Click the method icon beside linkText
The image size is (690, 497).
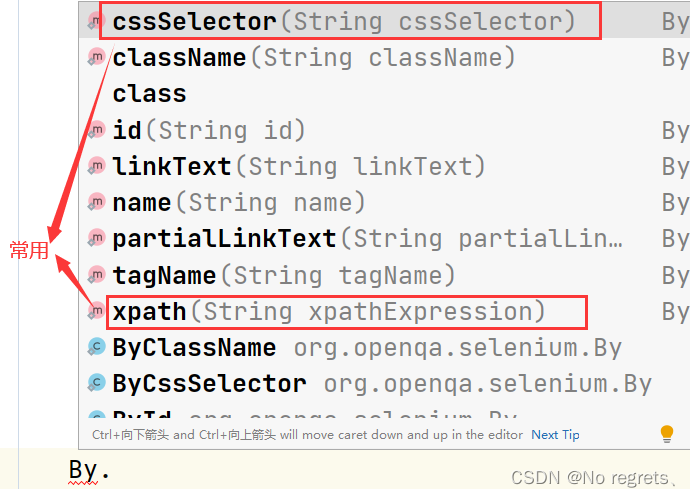click(x=96, y=166)
